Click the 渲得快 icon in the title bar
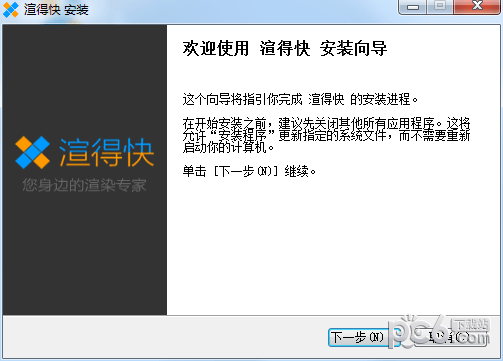The height and width of the screenshot is (361, 503). (x=11, y=9)
